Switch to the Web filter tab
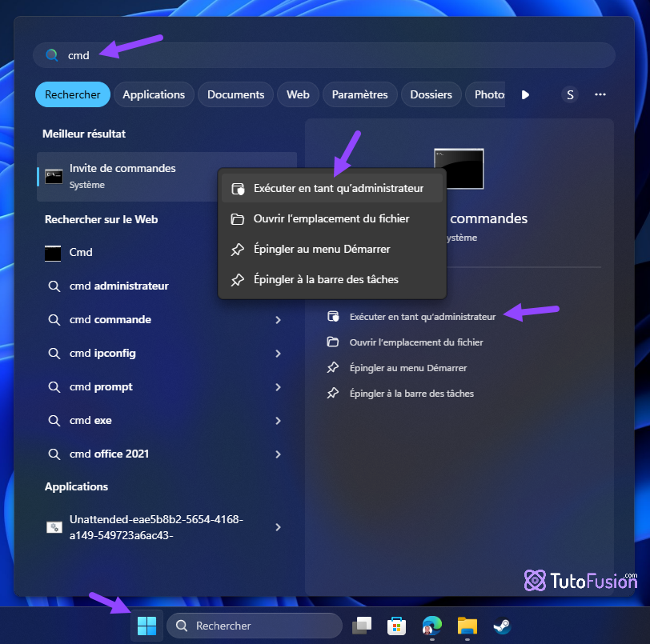 click(x=298, y=94)
